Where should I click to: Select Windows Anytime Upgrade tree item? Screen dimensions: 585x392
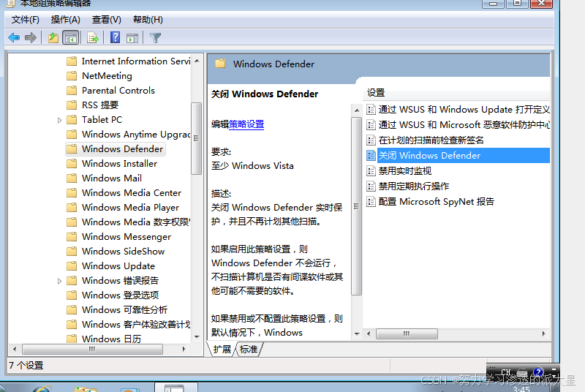pyautogui.click(x=136, y=135)
